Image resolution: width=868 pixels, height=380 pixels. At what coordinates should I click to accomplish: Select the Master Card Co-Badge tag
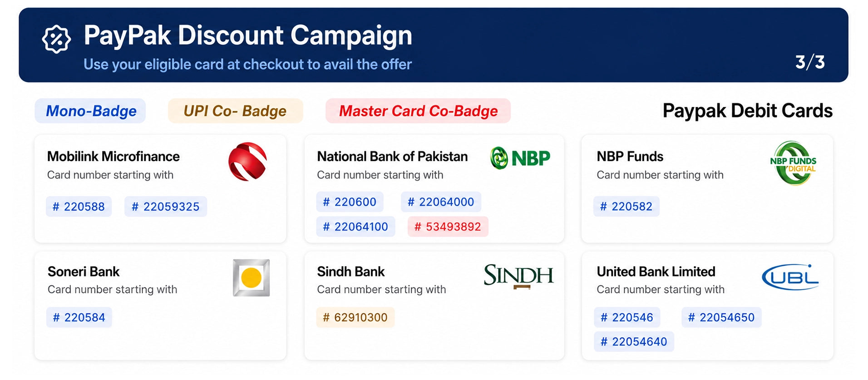[x=418, y=111]
